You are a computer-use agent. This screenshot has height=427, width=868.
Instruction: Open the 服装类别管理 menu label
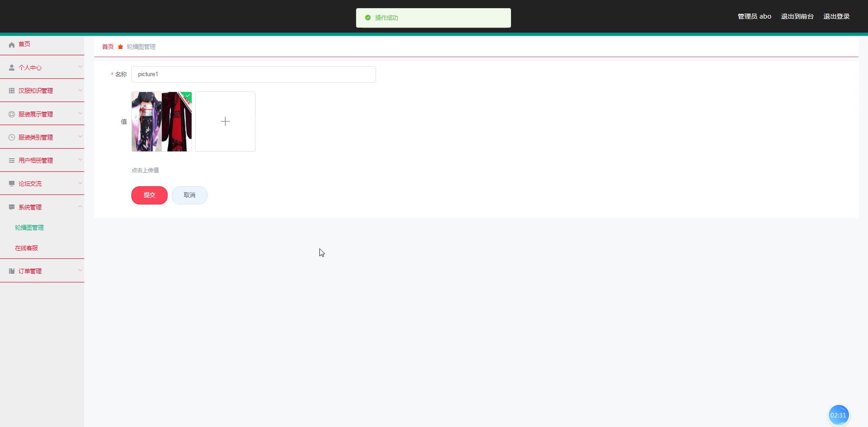36,137
